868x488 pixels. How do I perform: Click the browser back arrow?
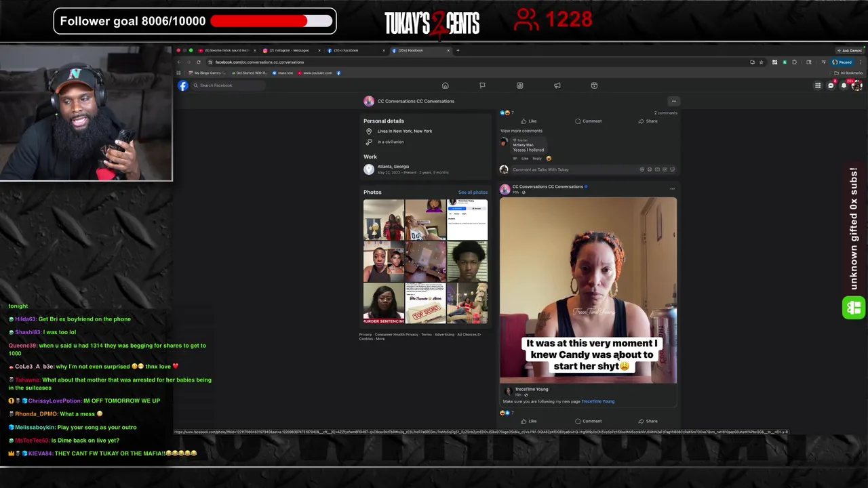pos(179,62)
